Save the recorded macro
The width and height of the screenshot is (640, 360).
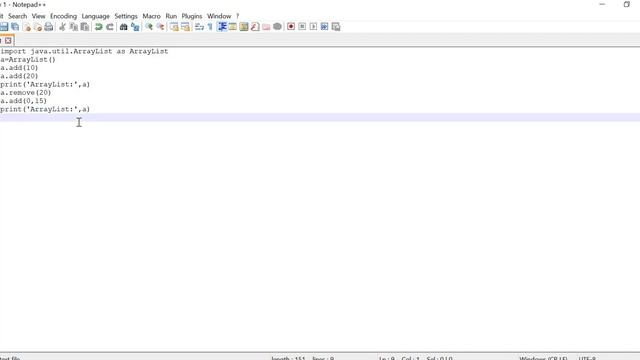click(x=336, y=27)
